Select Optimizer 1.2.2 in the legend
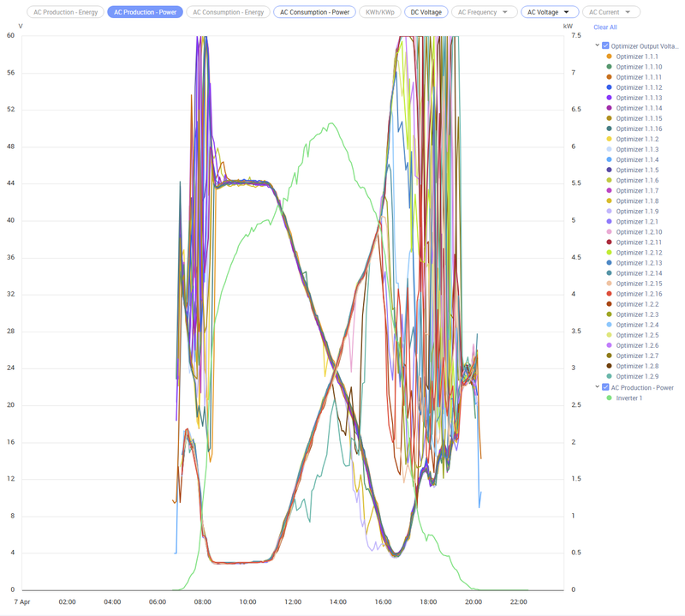The height and width of the screenshot is (616, 685). 637,304
